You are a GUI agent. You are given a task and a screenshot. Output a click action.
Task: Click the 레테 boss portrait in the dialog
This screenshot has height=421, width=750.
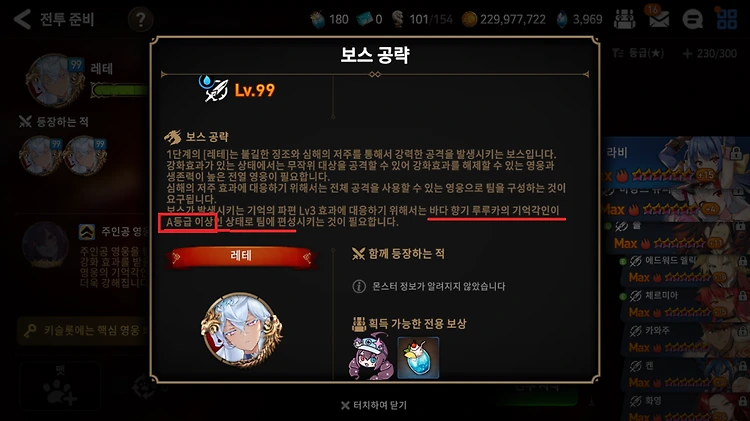pyautogui.click(x=242, y=330)
